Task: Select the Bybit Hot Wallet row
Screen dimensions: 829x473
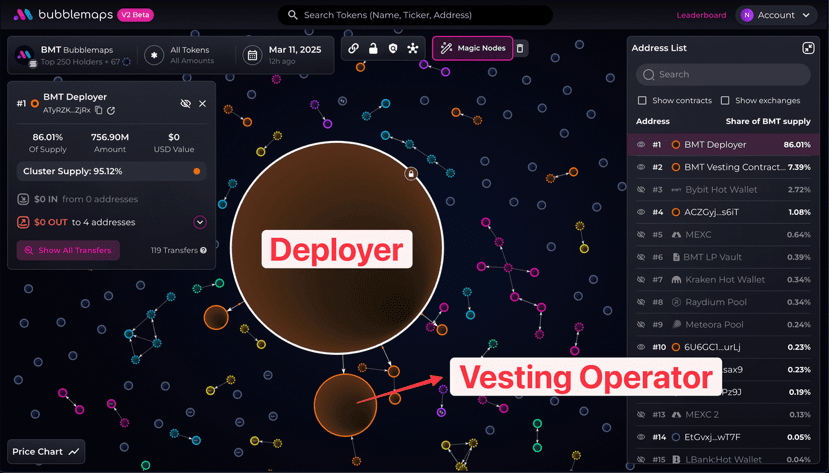Action: click(x=723, y=190)
